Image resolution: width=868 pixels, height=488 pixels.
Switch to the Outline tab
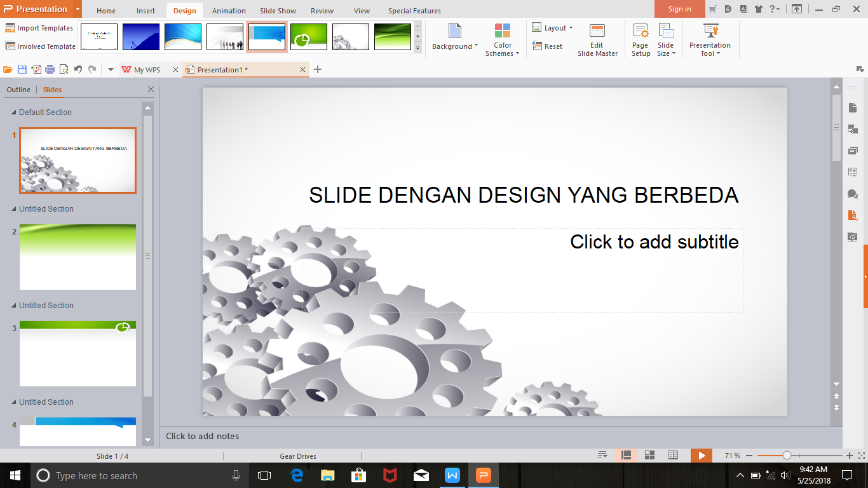coord(18,89)
